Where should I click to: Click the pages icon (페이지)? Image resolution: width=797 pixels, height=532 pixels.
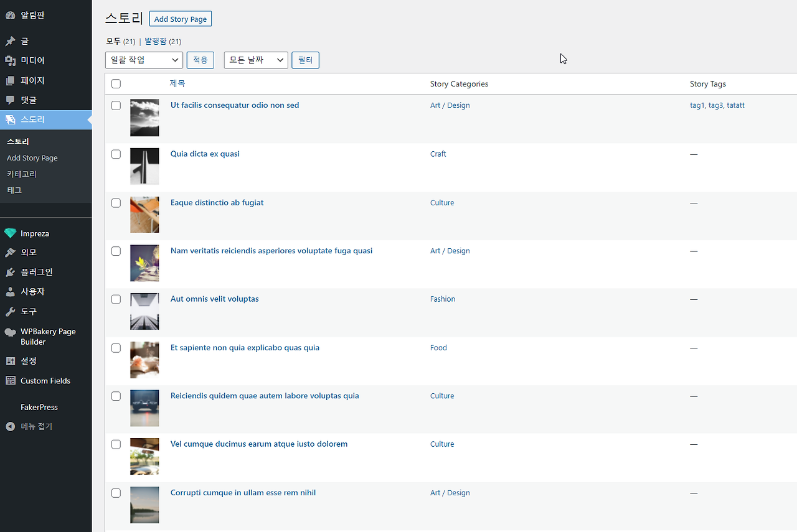pyautogui.click(x=10, y=80)
